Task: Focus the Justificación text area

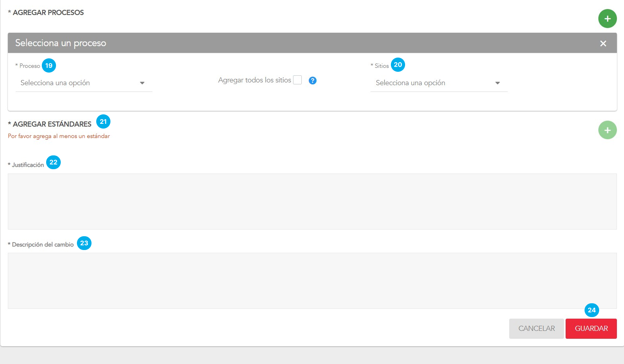Action: pos(312,201)
